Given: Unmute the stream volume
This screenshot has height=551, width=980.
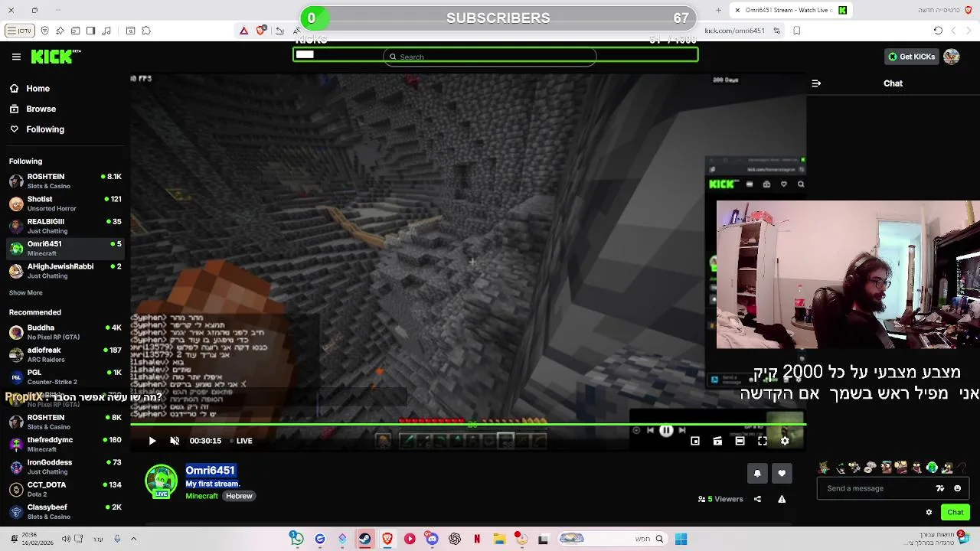Looking at the screenshot, I should [x=175, y=441].
